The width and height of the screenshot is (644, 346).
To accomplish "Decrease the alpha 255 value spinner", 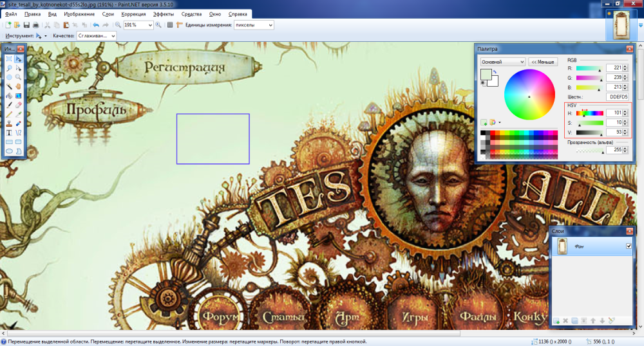I will point(625,151).
